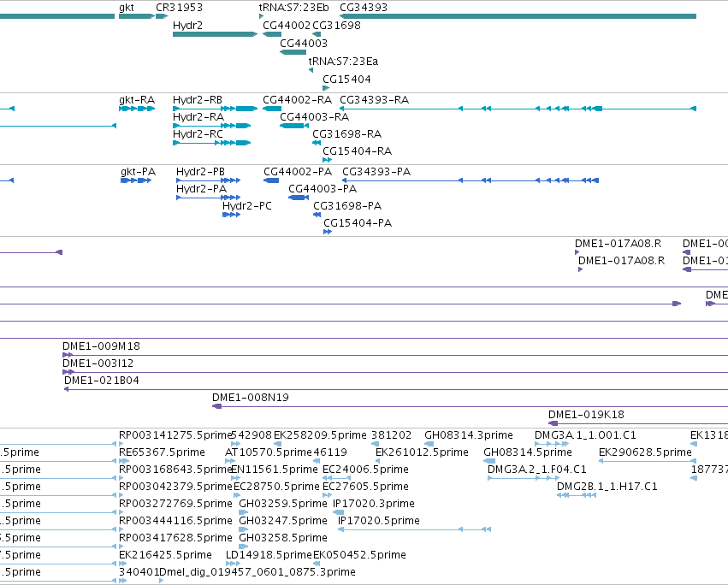Select EST DMG3A.1_1.001.C1

click(585, 435)
